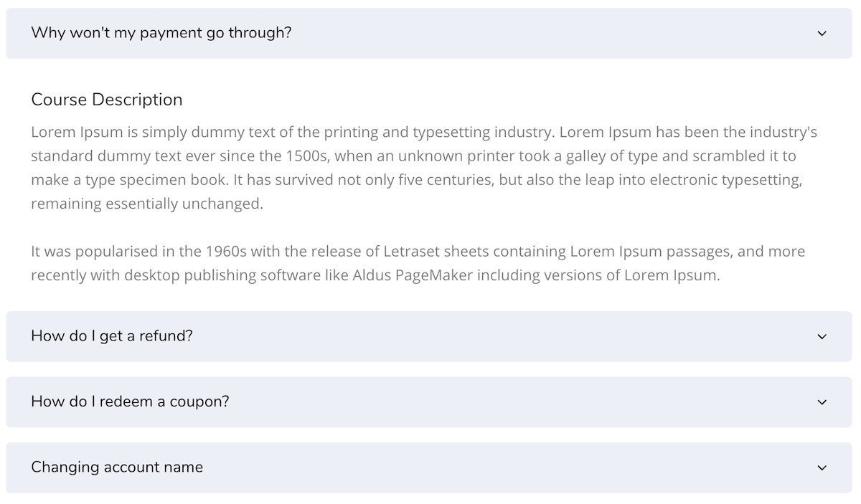Click the "How do I redeem a coupon?" label text
Screen dimensions: 861x504
pyautogui.click(x=130, y=401)
